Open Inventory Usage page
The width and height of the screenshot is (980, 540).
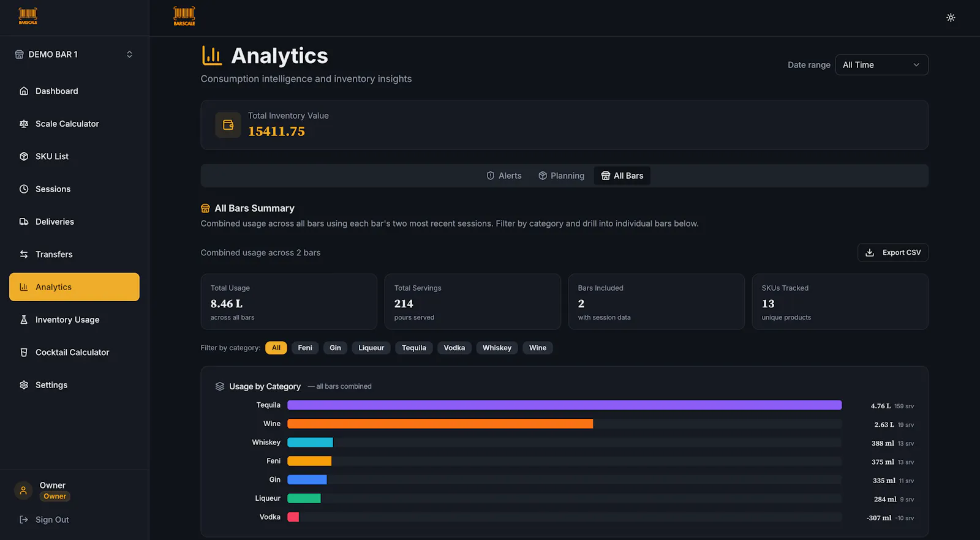74,320
